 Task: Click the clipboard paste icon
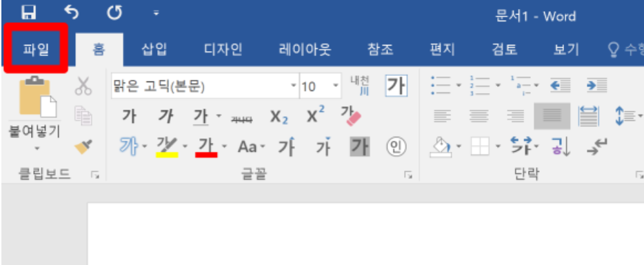[37, 97]
